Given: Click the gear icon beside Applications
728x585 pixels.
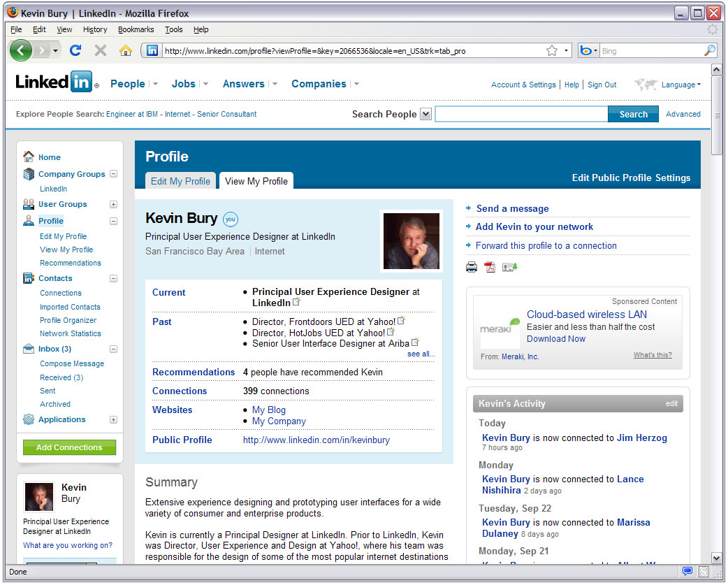Looking at the screenshot, I should [x=29, y=419].
